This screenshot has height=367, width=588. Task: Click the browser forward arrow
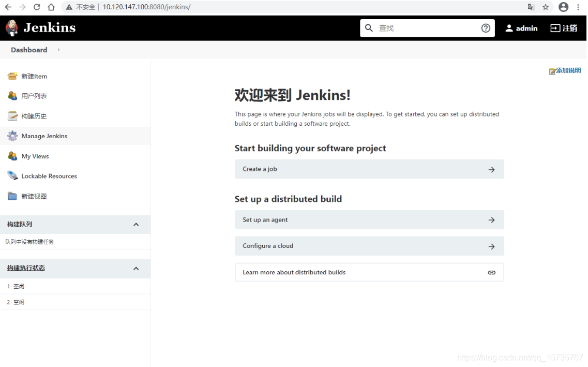(23, 7)
